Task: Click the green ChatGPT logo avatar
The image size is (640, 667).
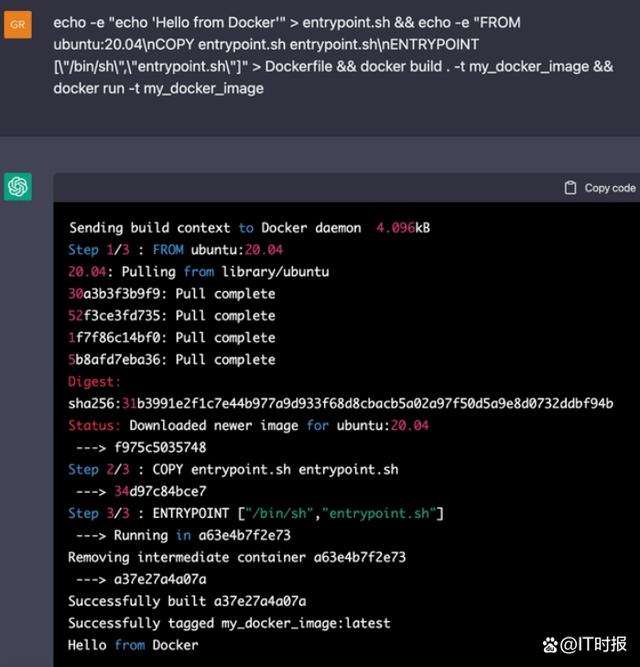Action: tap(17, 186)
